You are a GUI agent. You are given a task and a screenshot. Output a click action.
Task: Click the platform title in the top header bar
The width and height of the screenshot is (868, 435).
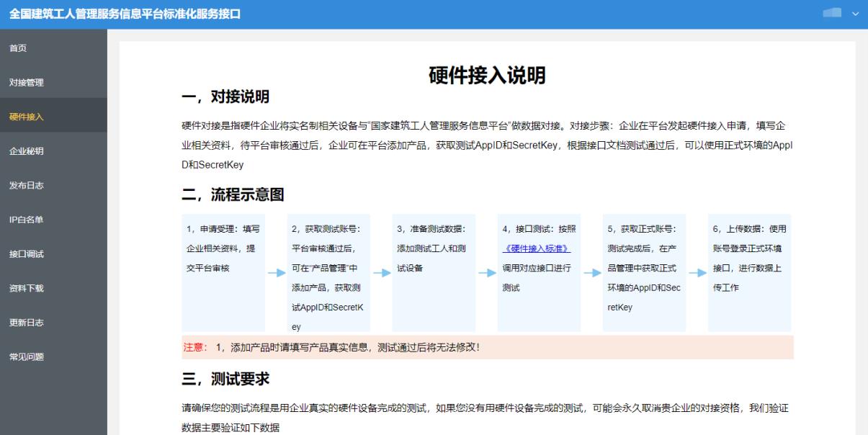pyautogui.click(x=125, y=14)
